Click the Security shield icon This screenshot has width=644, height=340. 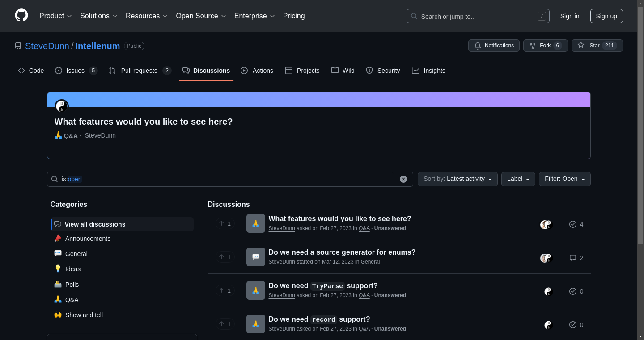[369, 71]
